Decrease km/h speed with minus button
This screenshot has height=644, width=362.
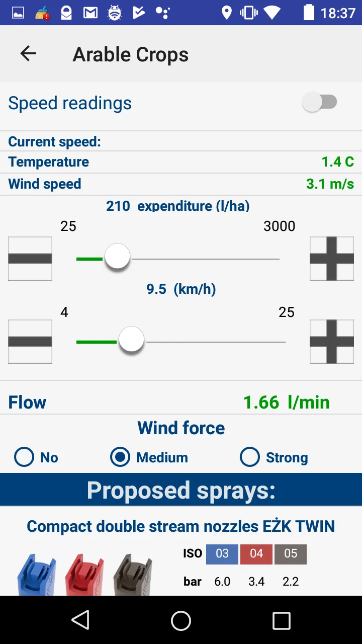click(x=30, y=342)
